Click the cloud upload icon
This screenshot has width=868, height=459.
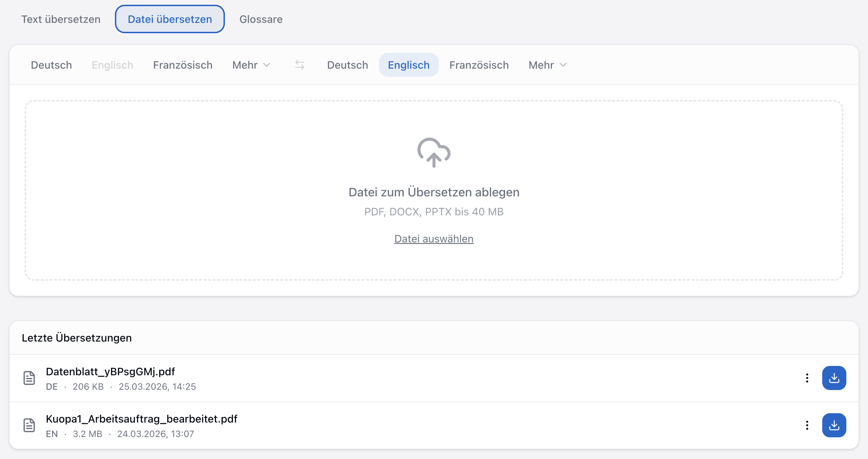(x=434, y=153)
